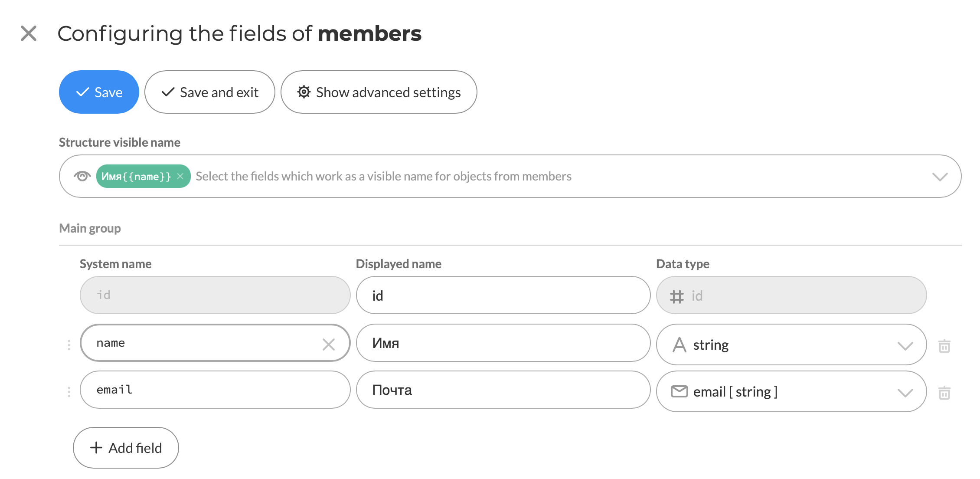Image resolution: width=980 pixels, height=479 pixels.
Task: Add a new field
Action: point(126,448)
